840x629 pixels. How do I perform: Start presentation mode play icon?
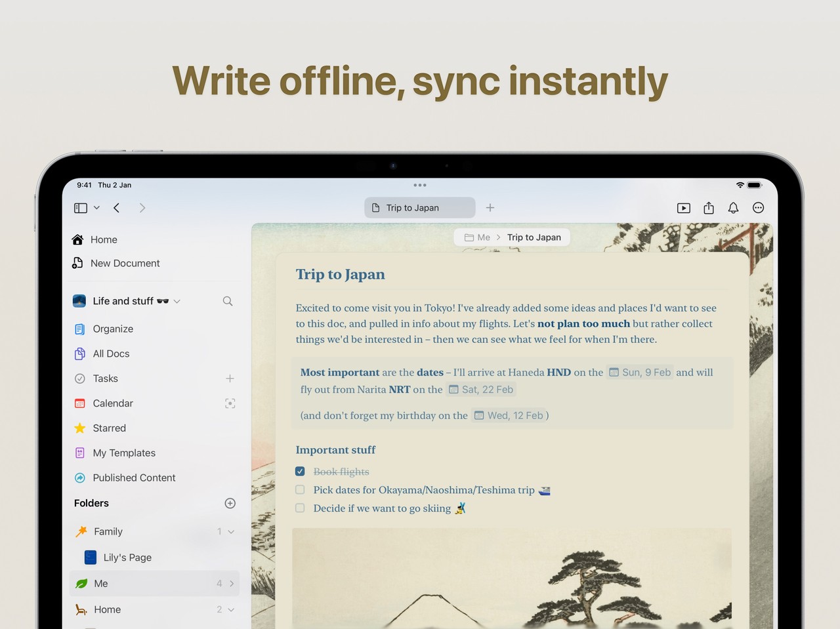click(x=684, y=208)
